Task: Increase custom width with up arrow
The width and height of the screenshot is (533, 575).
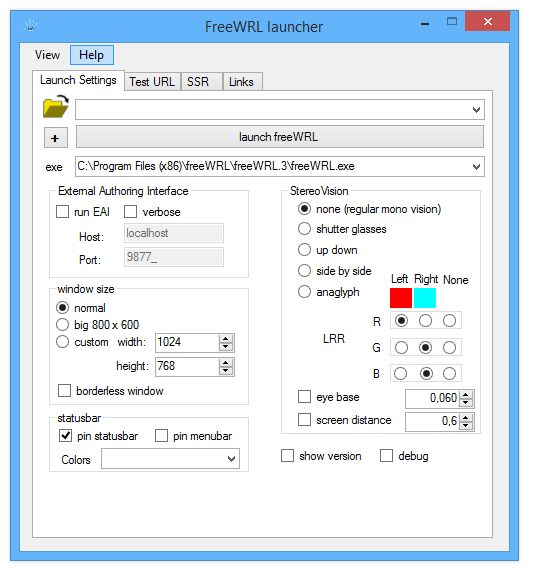Action: click(x=226, y=339)
